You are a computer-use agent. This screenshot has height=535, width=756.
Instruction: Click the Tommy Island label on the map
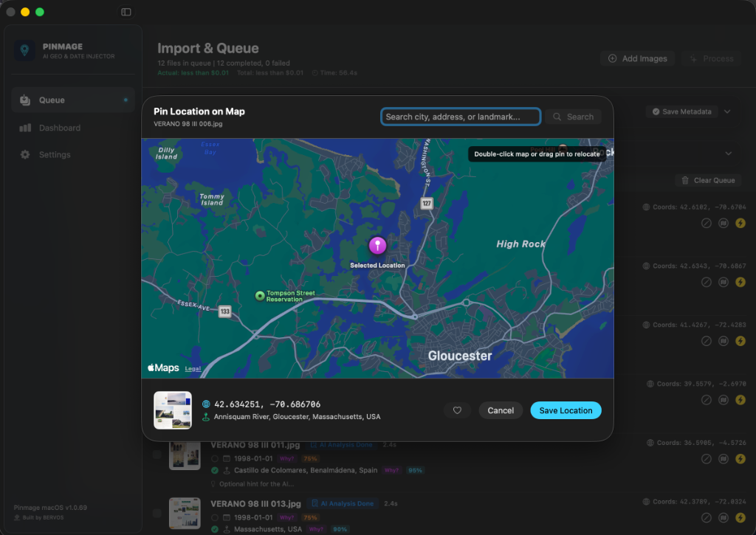click(212, 199)
